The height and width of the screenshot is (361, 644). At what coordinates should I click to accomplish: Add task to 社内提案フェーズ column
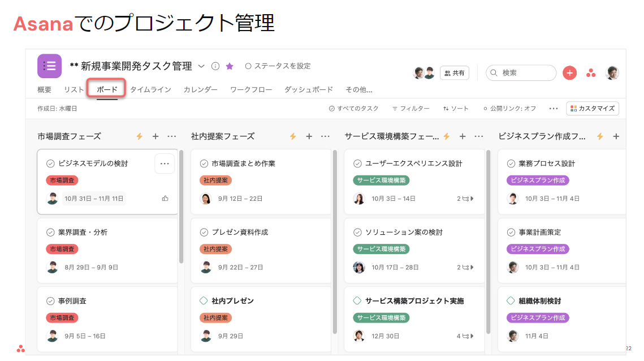coord(309,136)
